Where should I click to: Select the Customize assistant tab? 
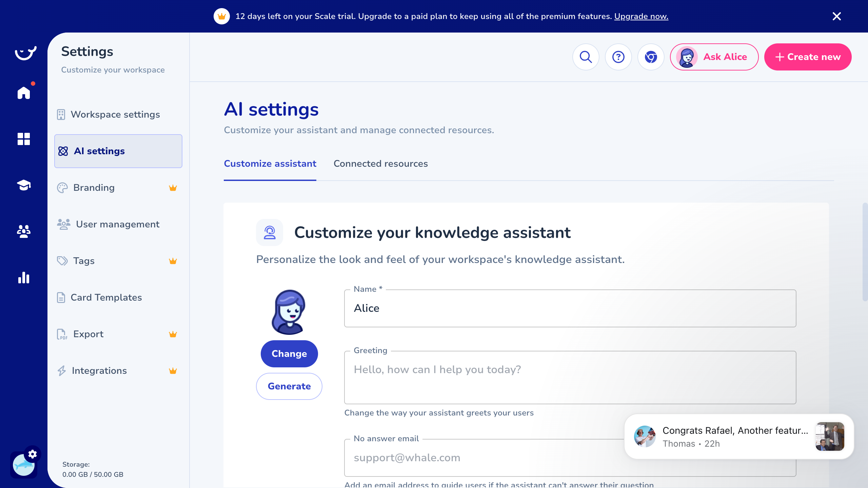click(x=270, y=164)
